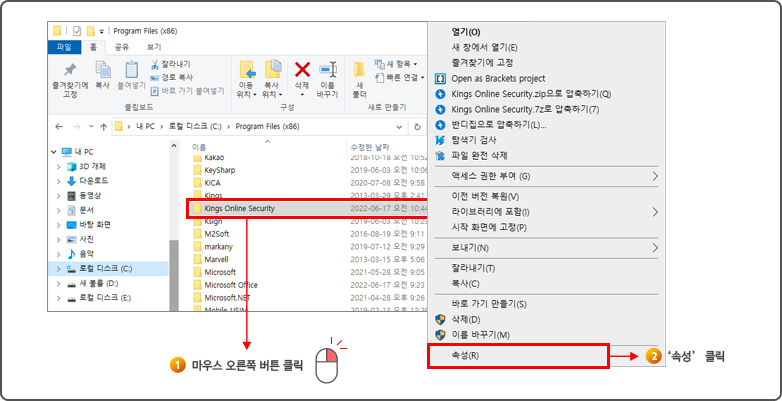Select 로컬 디스크 (C:) in navigation pane
This screenshot has height=401, width=782.
106,268
